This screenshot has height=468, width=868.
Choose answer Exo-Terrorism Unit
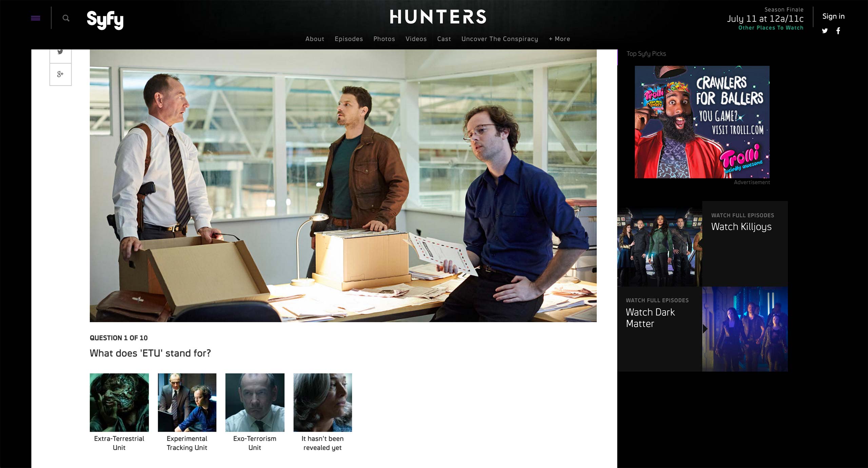(255, 403)
